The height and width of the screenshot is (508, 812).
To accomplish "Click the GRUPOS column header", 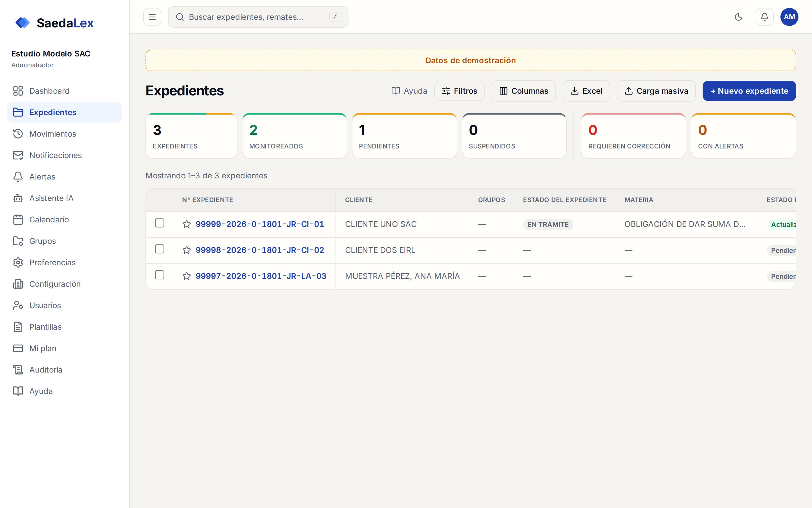I will (491, 200).
